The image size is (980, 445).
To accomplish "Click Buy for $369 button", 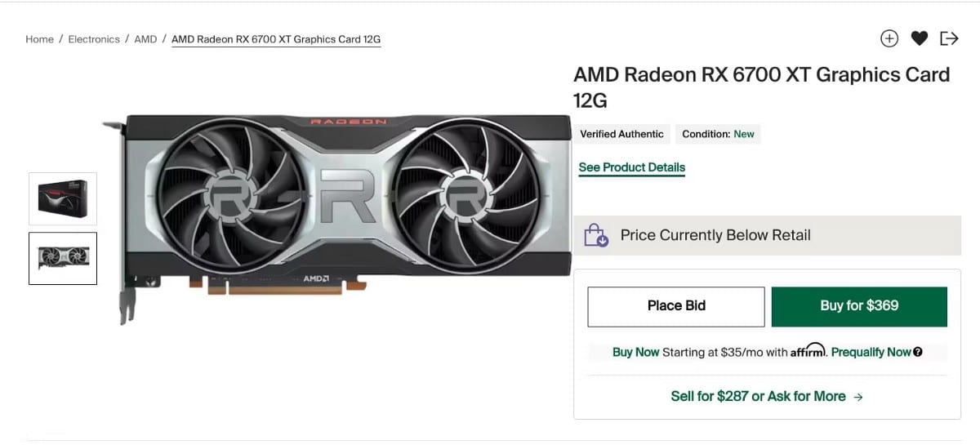I will pos(859,306).
